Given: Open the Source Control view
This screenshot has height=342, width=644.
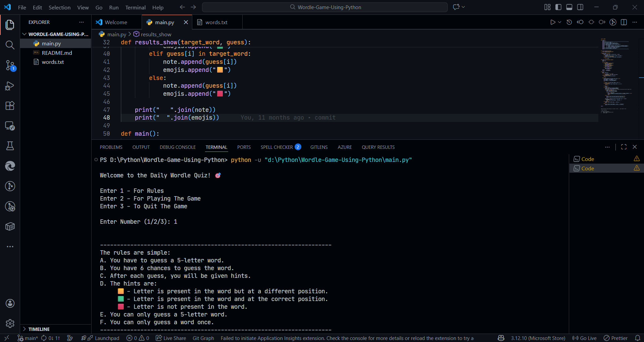Looking at the screenshot, I should 10,65.
